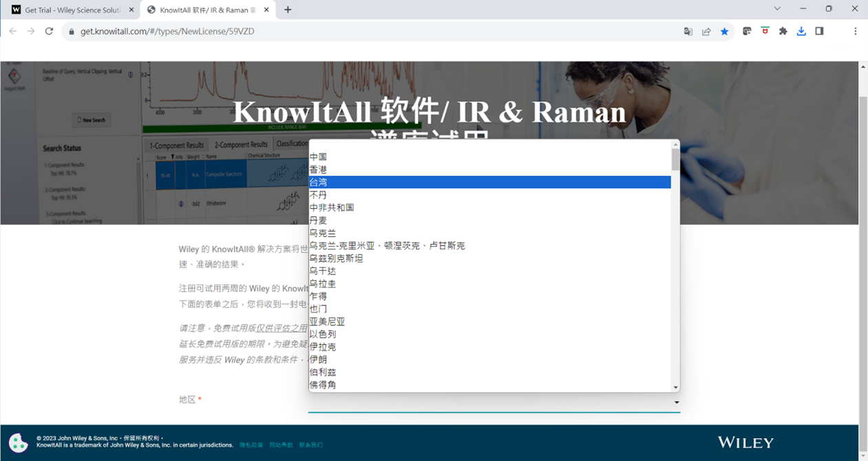
Task: Select 乌干达 in the region list
Action: (x=490, y=271)
